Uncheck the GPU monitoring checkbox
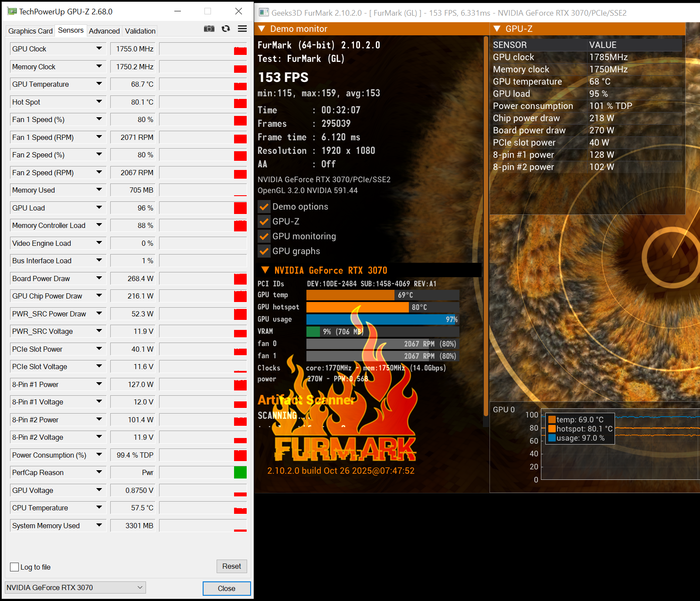This screenshot has height=601, width=700. coord(264,236)
